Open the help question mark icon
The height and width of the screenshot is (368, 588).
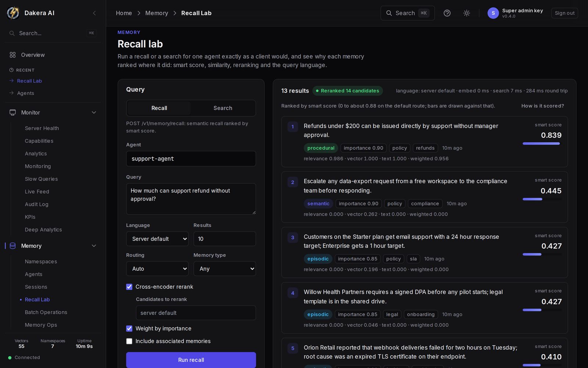pyautogui.click(x=447, y=13)
